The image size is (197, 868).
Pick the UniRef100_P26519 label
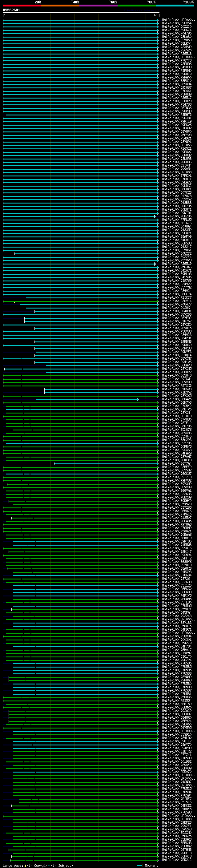pyautogui.click(x=177, y=264)
